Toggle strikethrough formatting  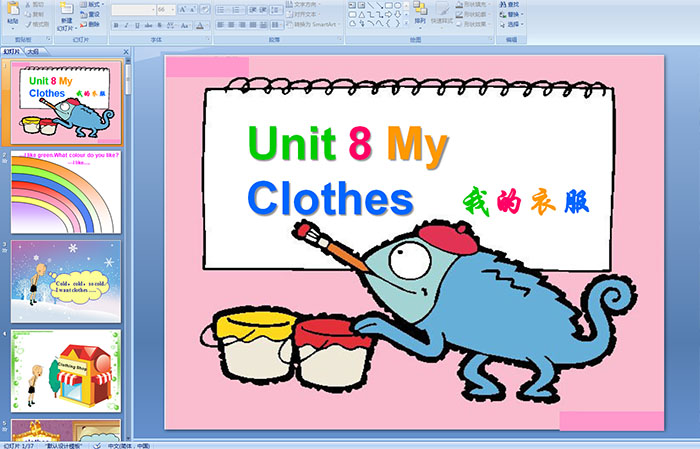pos(149,25)
